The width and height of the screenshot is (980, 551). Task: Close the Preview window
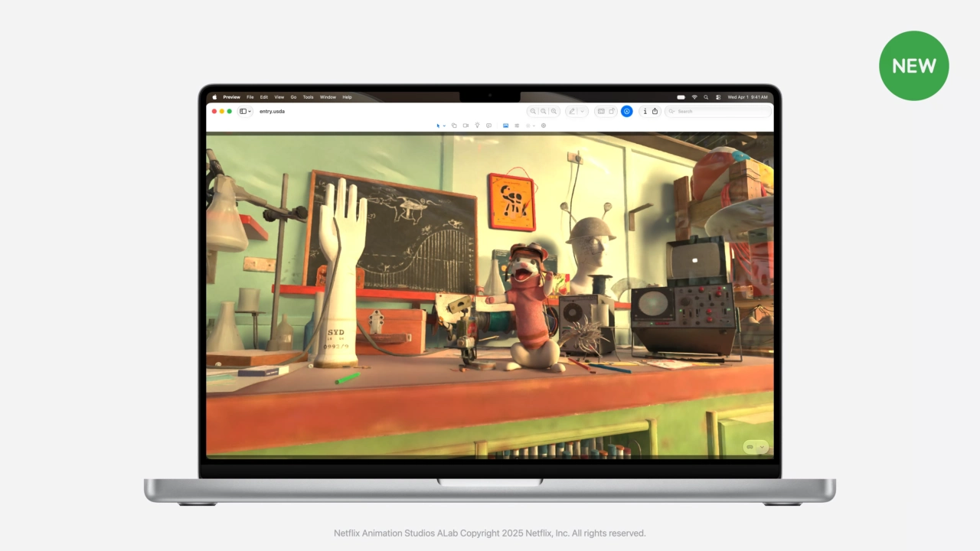click(x=214, y=111)
